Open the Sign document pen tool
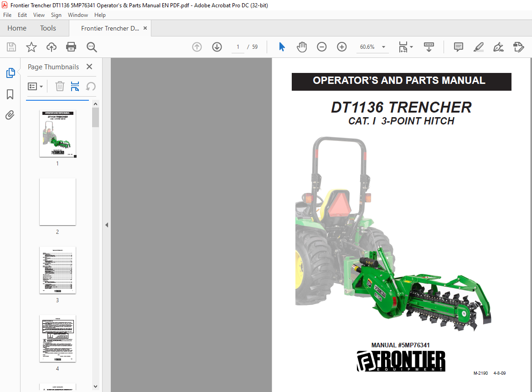The image size is (532, 392). [x=498, y=47]
